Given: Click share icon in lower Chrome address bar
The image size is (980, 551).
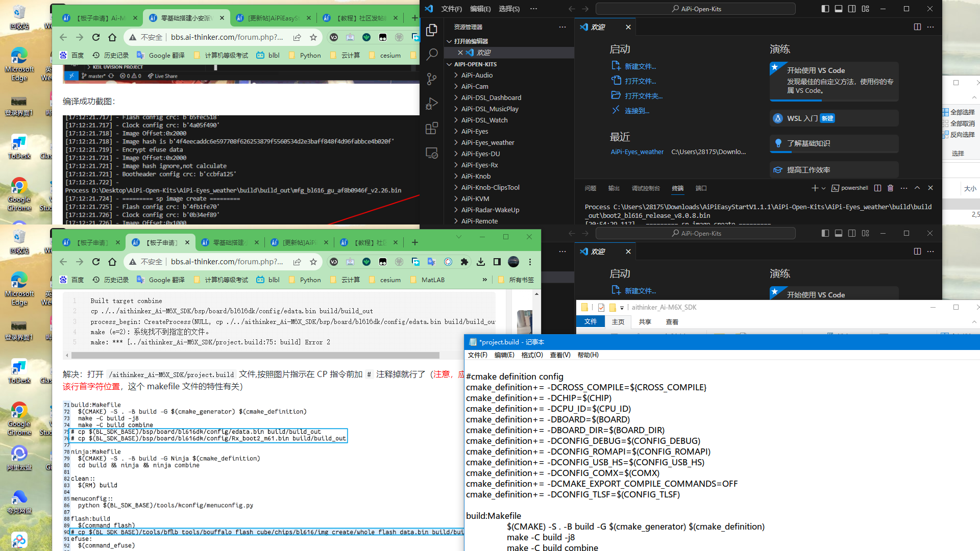Looking at the screenshot, I should (297, 262).
